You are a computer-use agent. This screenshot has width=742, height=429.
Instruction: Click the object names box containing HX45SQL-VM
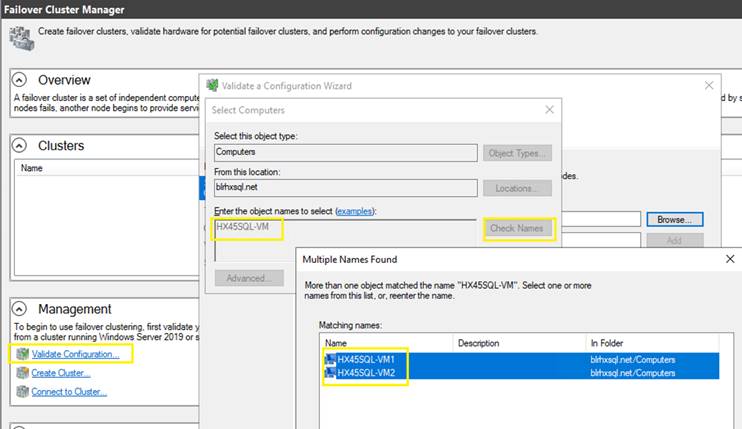345,240
